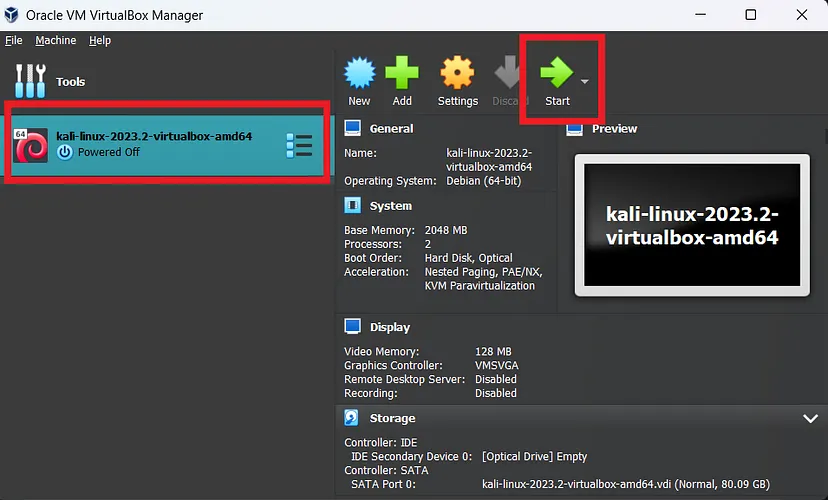Click the Preview section icon
This screenshot has height=500, width=828.
(575, 130)
